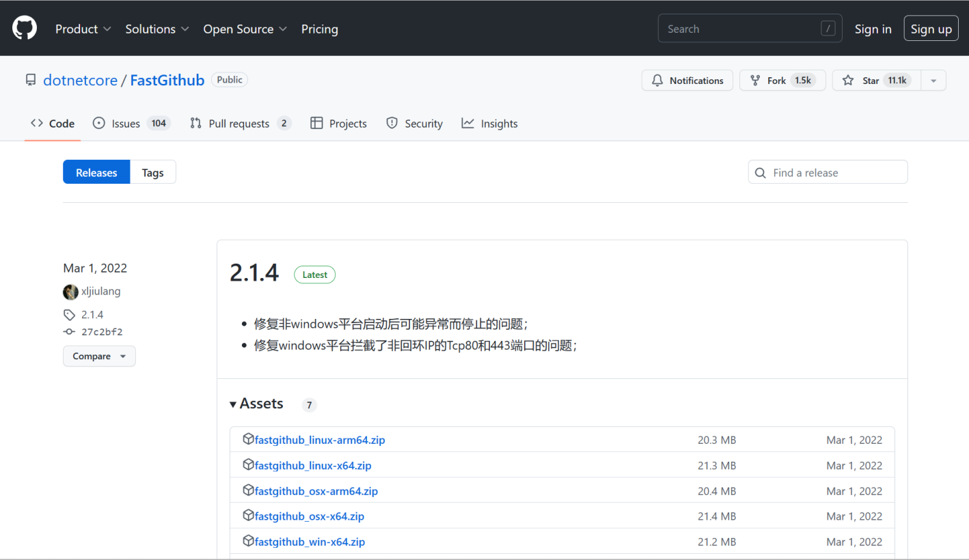
Task: Open the Compare dropdown
Action: [x=98, y=356]
